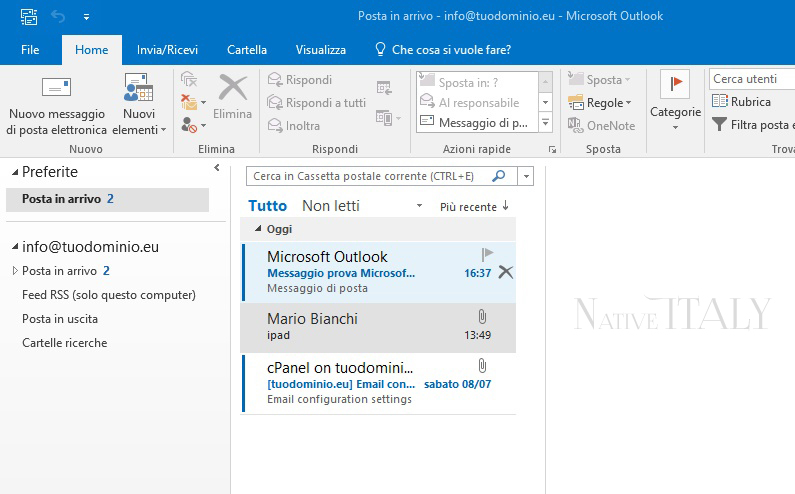Collapse the Oggi message group

(258, 229)
